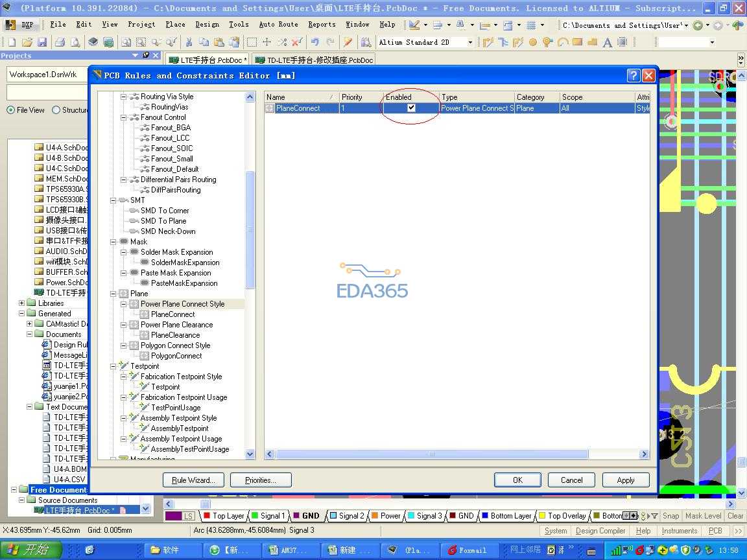Collapse the Fanout Control rule node
The width and height of the screenshot is (747, 560).
click(124, 117)
